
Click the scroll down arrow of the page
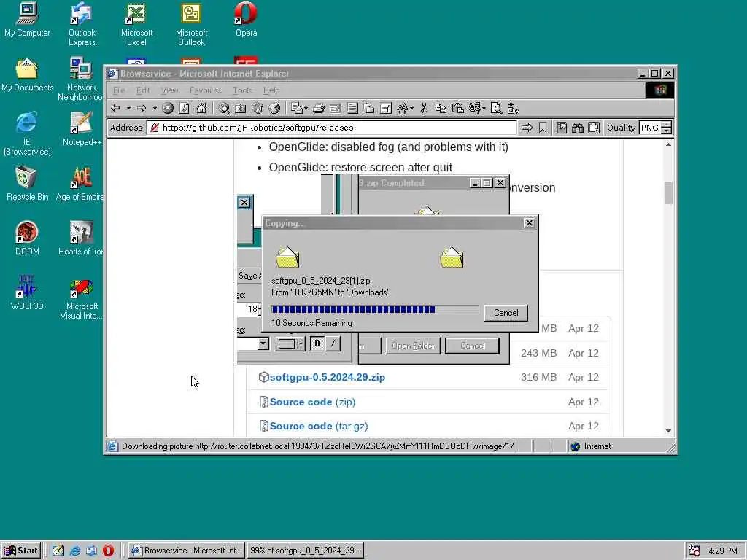tap(668, 431)
